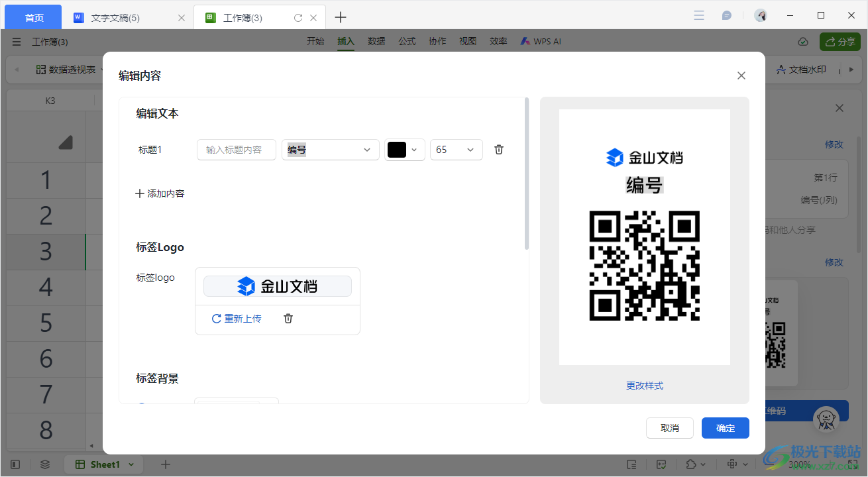Open the 插入 ribbon tab
The image size is (868, 477).
pos(346,41)
